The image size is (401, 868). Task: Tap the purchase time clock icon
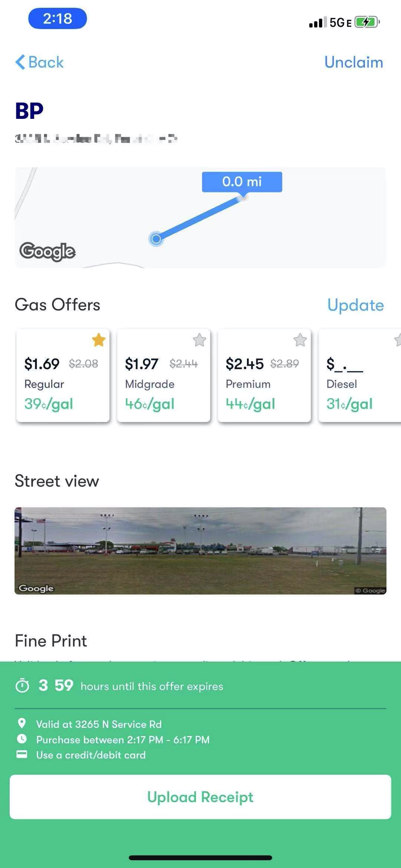tap(22, 739)
